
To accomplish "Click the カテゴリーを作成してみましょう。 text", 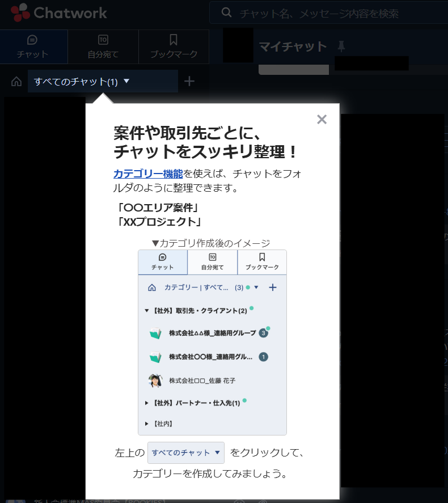I will [x=210, y=474].
